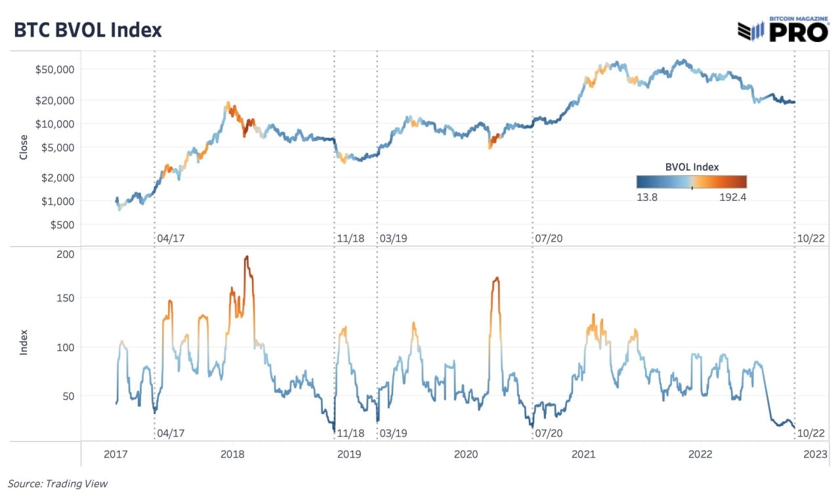Image resolution: width=840 pixels, height=504 pixels.
Task: Click the $1,000 price axis label
Action: (58, 201)
